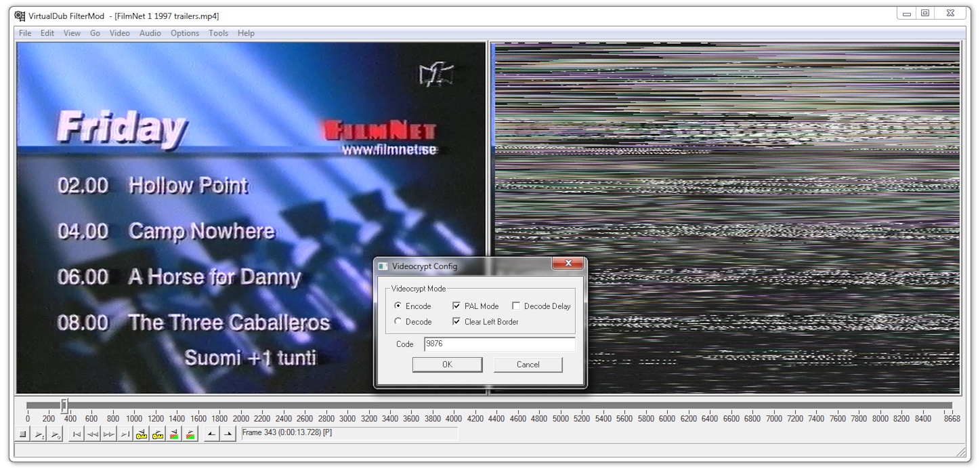Screen dimensions: 980x471
Task: Go to the previous keyframe
Action: [141, 434]
